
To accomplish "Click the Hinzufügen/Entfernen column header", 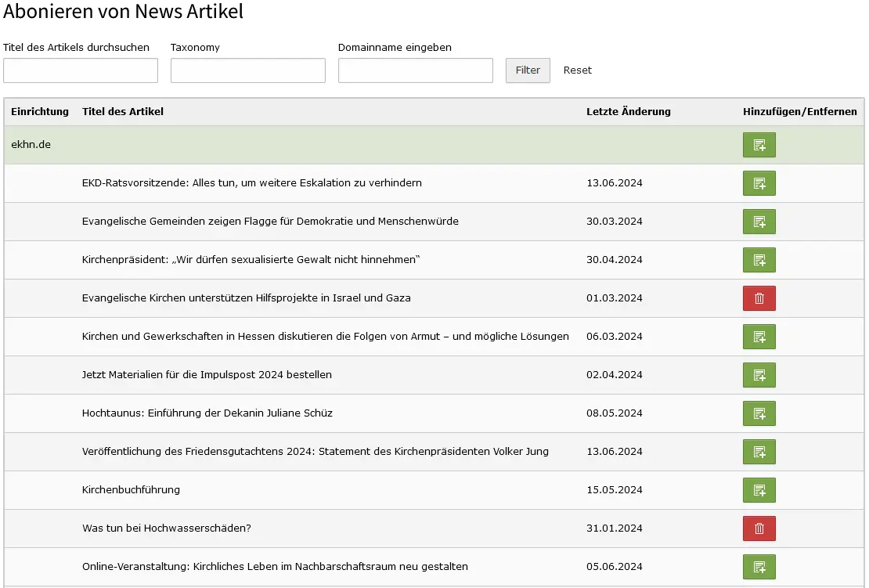I will (800, 111).
